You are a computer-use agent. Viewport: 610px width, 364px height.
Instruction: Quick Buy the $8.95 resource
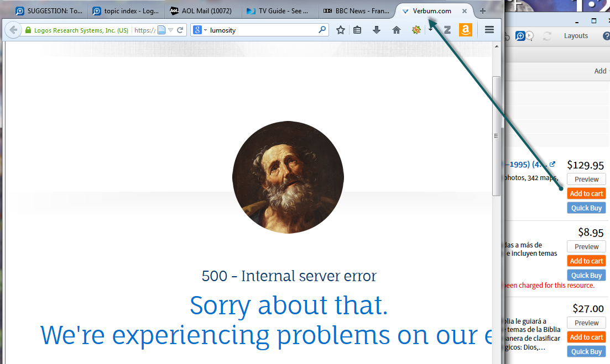[586, 275]
